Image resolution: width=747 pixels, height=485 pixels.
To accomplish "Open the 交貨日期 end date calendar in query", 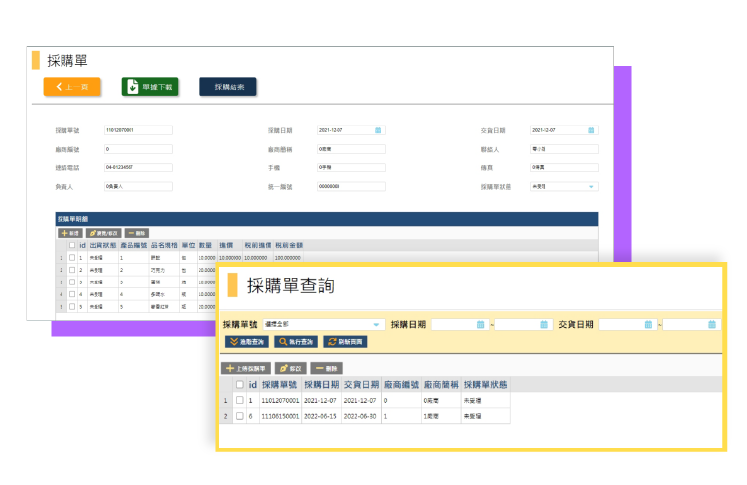I will tap(711, 325).
